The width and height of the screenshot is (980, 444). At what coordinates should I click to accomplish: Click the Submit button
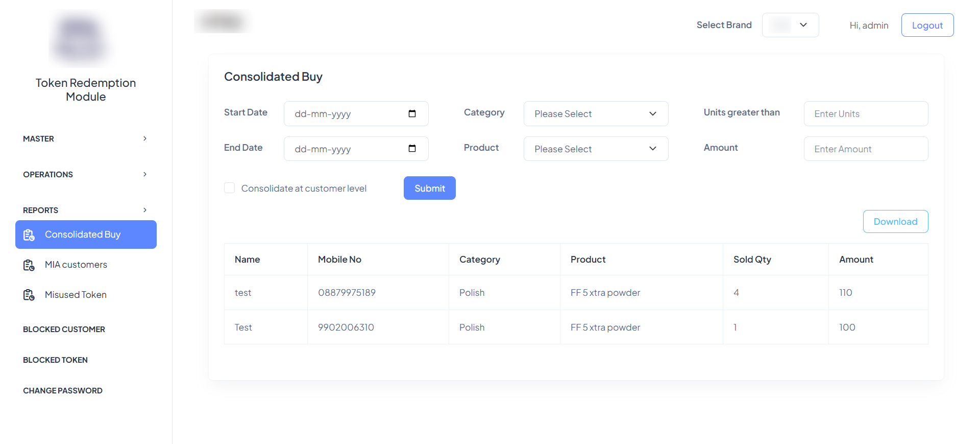tap(429, 188)
